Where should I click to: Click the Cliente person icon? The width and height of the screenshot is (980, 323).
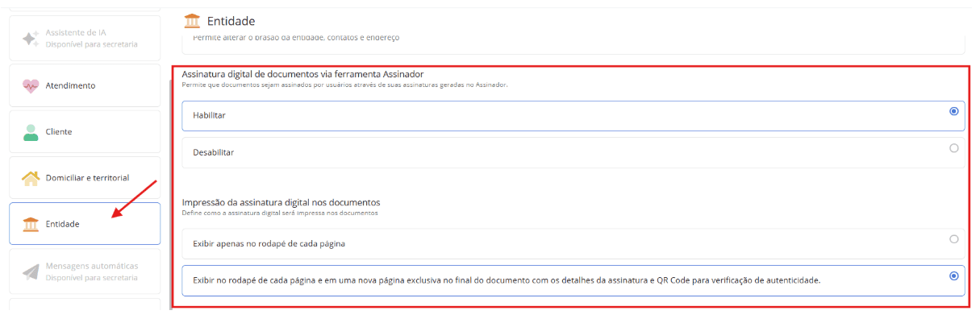(x=31, y=132)
